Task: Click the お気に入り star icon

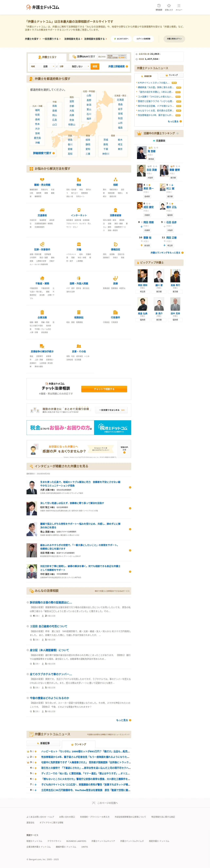Action: coord(169,6)
